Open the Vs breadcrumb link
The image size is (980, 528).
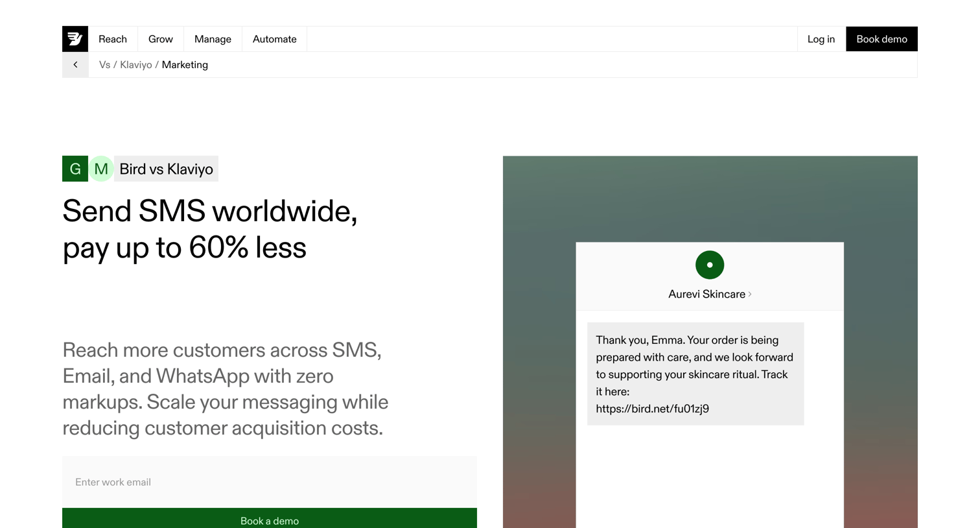tap(104, 65)
